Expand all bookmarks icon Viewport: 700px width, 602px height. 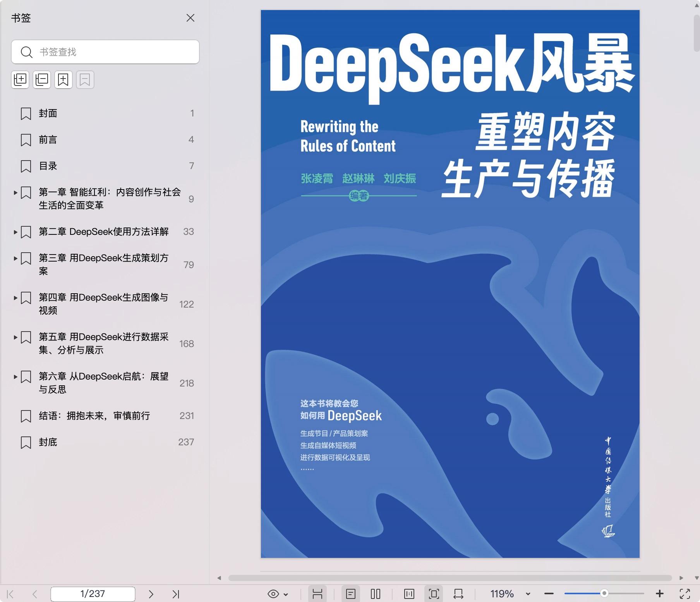(20, 80)
